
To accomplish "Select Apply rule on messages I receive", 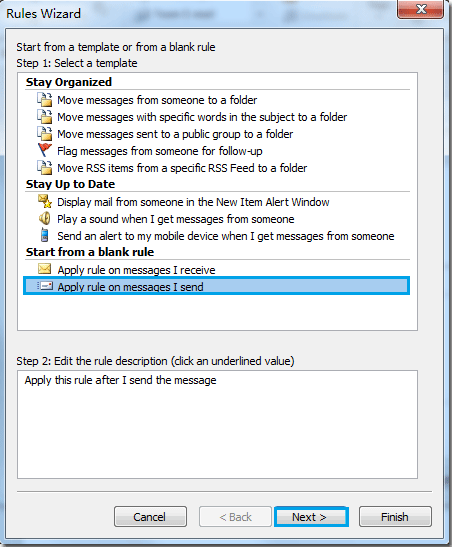I will click(136, 270).
